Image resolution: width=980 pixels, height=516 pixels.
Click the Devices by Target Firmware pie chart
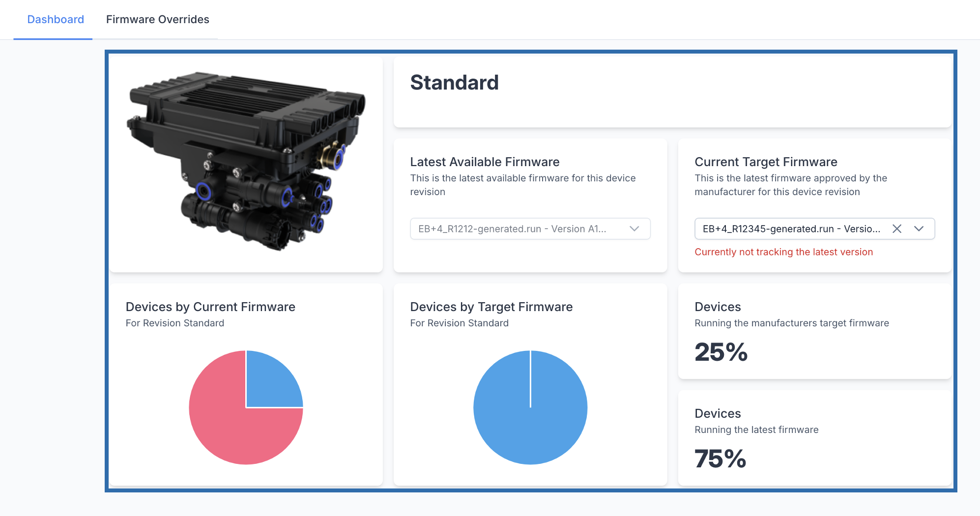[530, 407]
